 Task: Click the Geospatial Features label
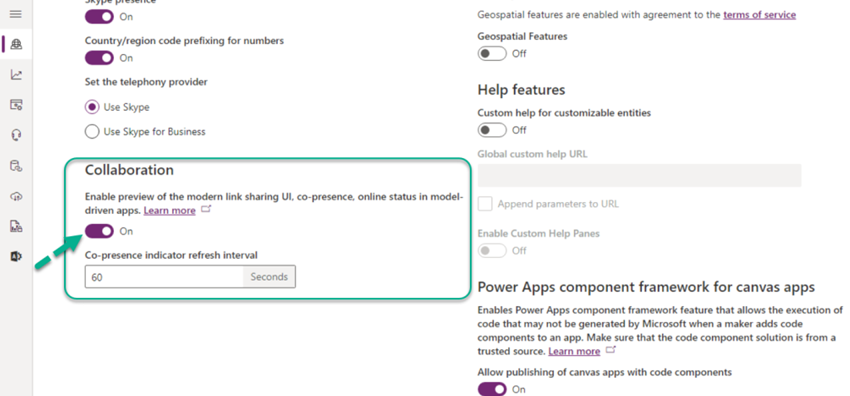pos(522,36)
